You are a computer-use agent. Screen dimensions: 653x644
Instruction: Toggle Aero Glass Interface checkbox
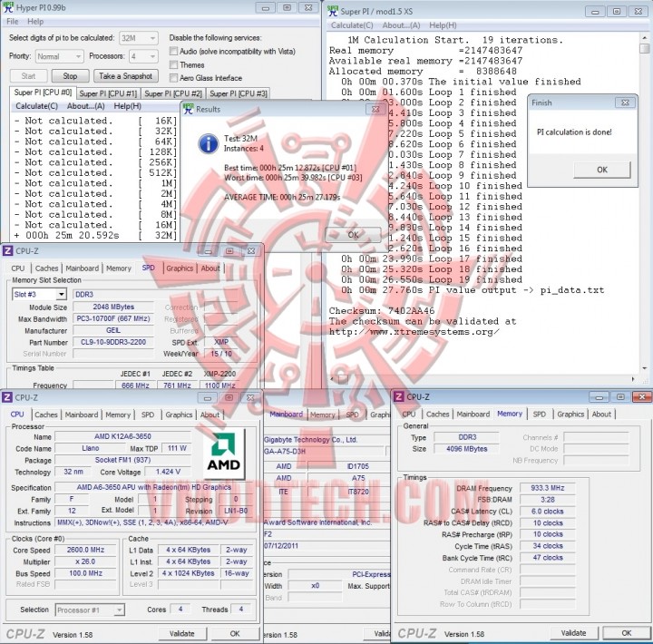pos(173,78)
